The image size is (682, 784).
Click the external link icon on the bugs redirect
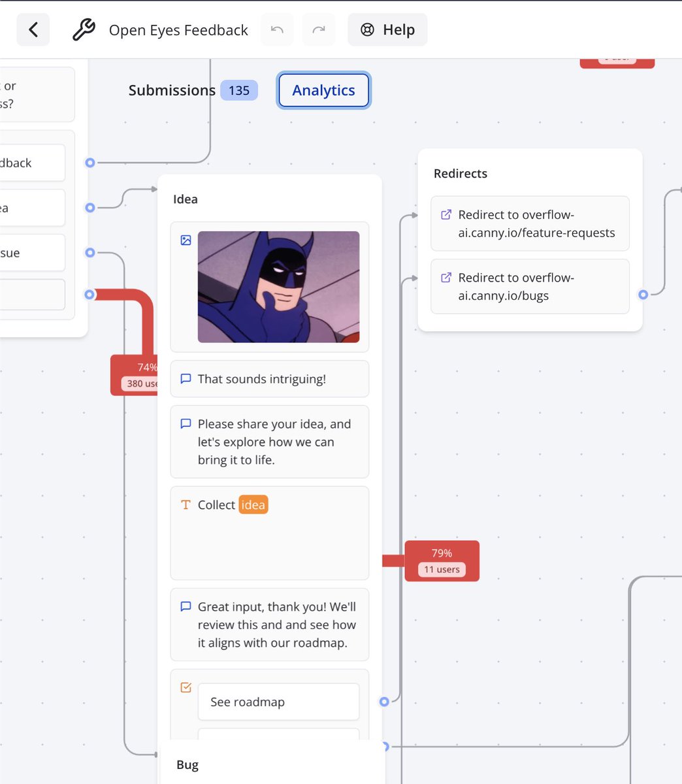tap(446, 278)
